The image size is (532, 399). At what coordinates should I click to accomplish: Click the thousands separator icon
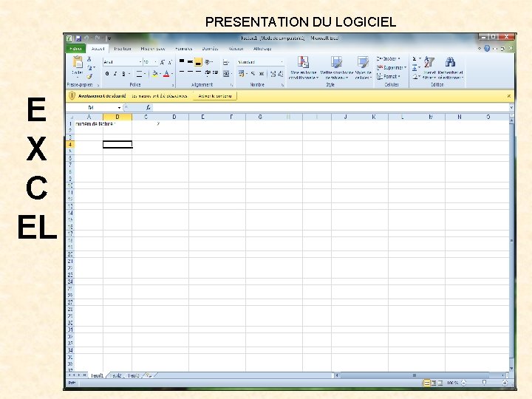[x=262, y=74]
